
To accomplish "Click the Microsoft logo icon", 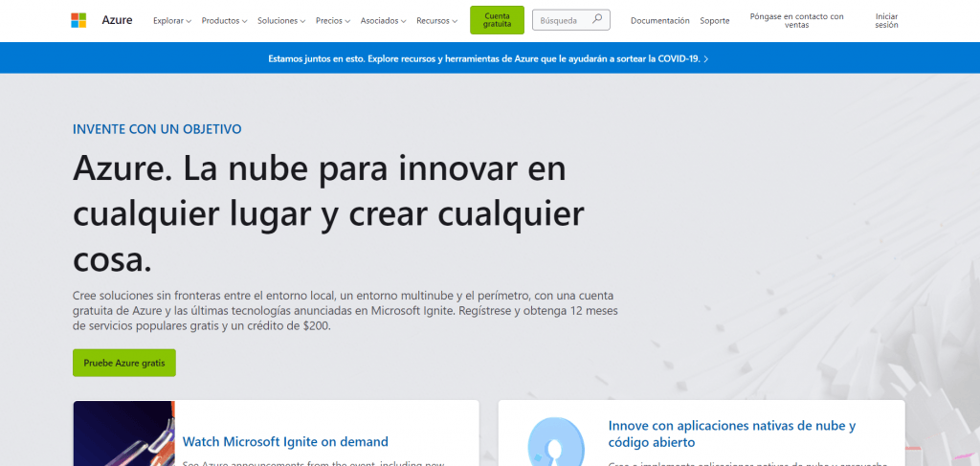I will tap(78, 20).
